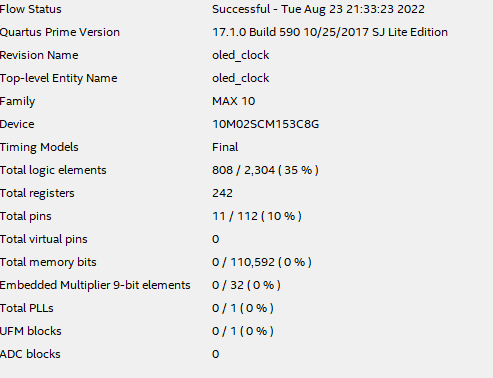This screenshot has height=378, width=493.
Task: Click the Timing Models Final value
Action: click(225, 147)
